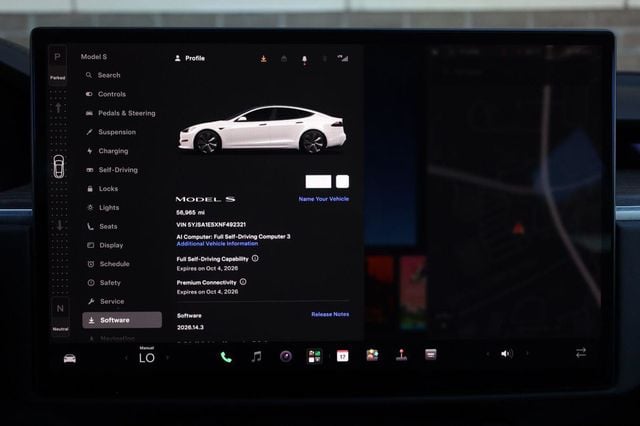Tap the down arrow for Reverse on gear strip
Viewport: 640px width, 426px height.
point(60,225)
